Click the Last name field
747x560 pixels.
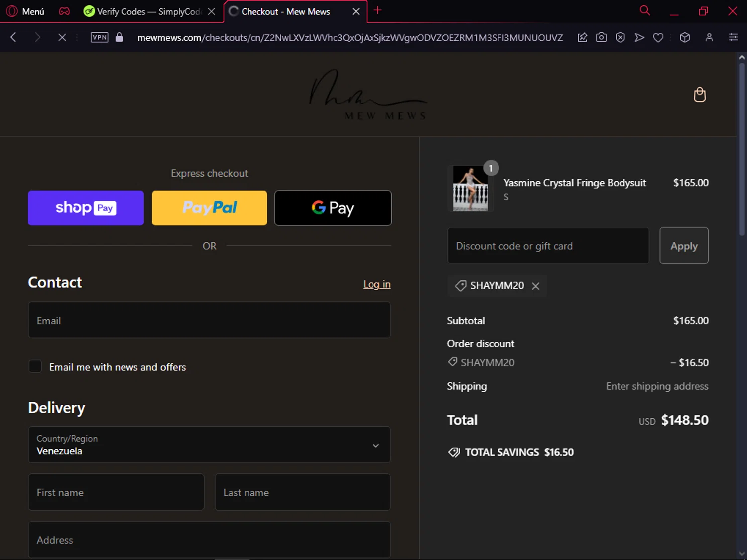(x=303, y=492)
